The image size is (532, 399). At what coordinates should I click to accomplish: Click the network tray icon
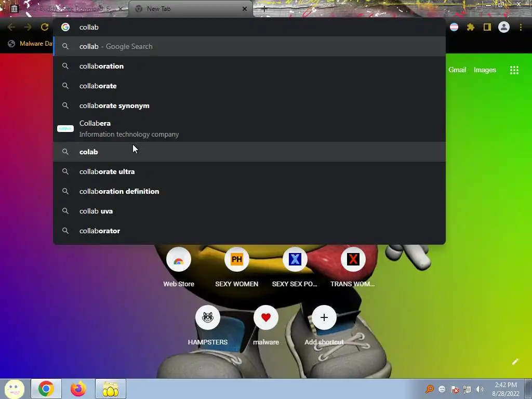[x=467, y=389]
